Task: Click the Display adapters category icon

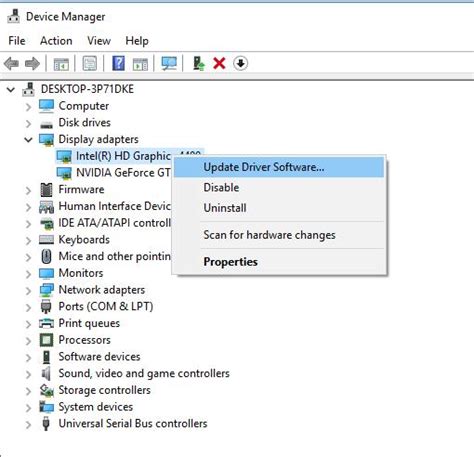Action: coord(46,140)
